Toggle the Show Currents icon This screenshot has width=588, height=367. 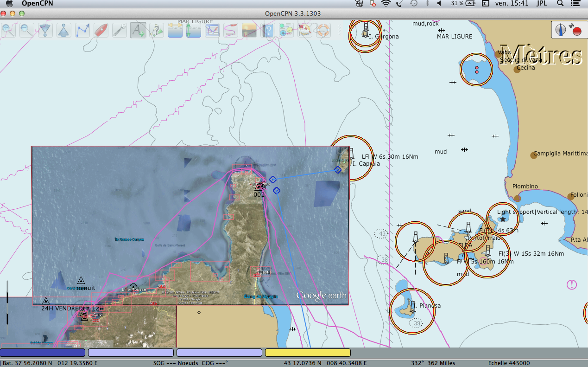pyautogui.click(x=175, y=31)
